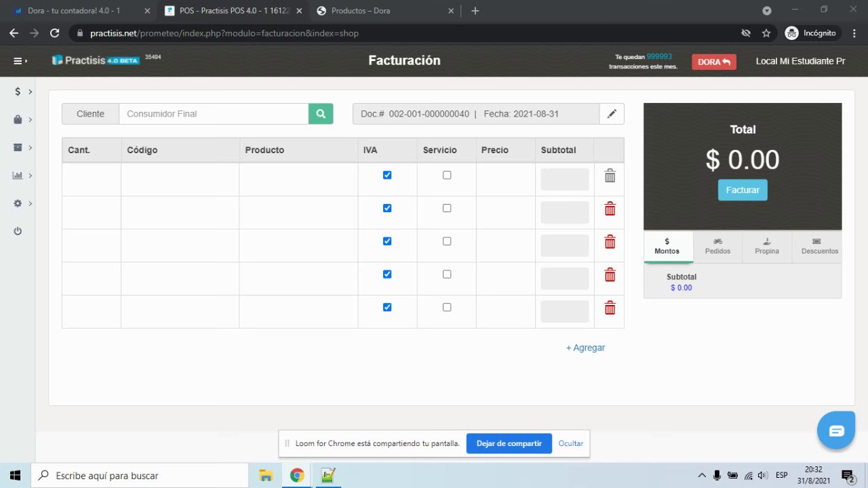Expand the chevron beside the chart icon
This screenshot has width=868, height=488.
(x=31, y=176)
